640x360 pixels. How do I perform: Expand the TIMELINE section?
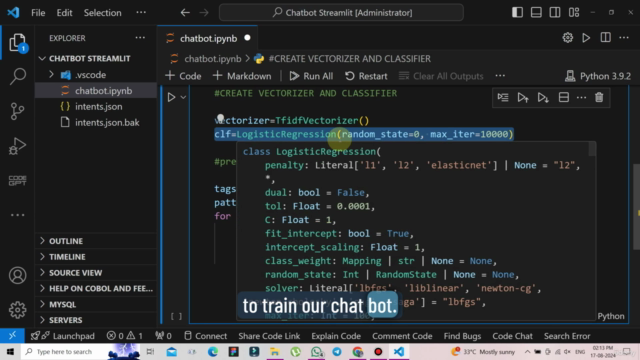[96, 257]
